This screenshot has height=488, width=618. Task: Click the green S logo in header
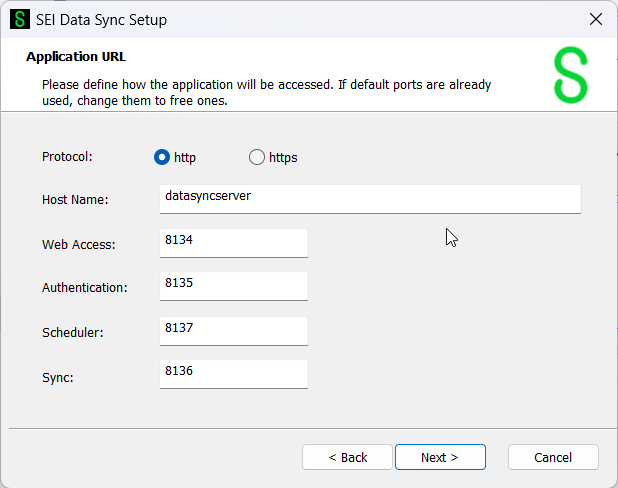click(x=571, y=76)
